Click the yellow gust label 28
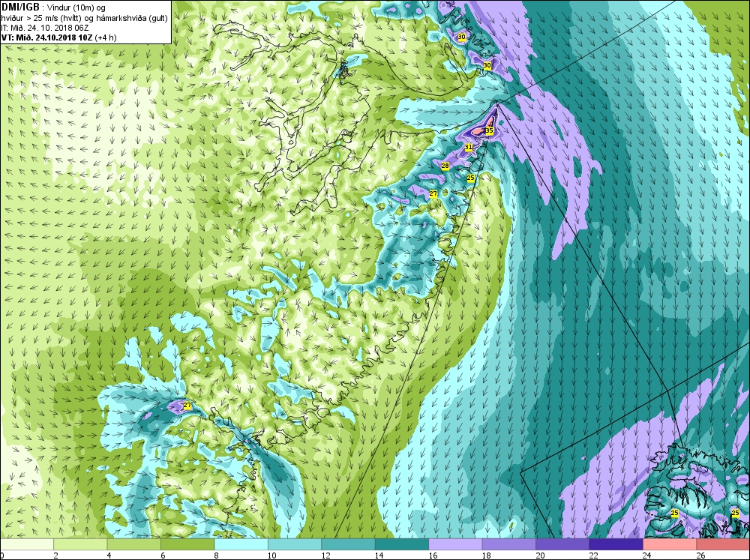 click(x=445, y=166)
